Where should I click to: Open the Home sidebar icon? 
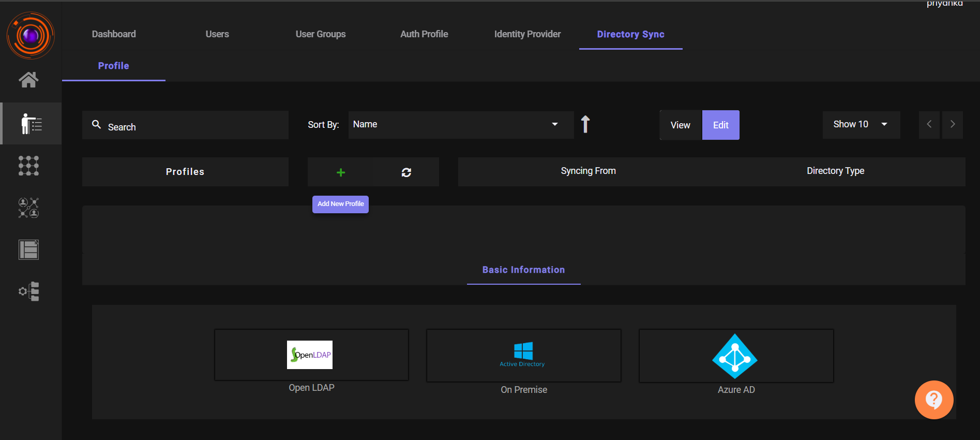pyautogui.click(x=28, y=80)
